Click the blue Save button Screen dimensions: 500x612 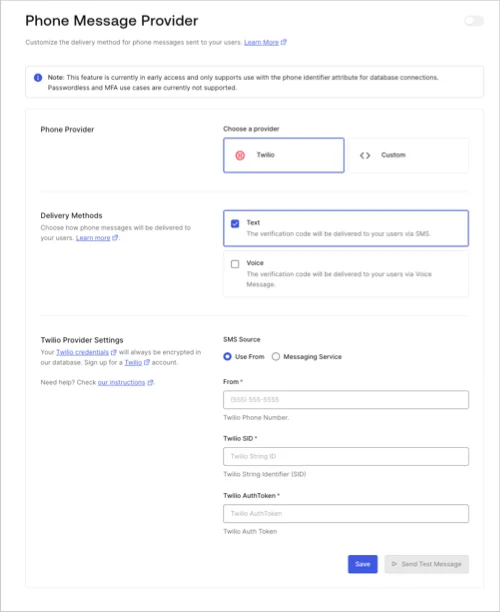[x=363, y=564]
